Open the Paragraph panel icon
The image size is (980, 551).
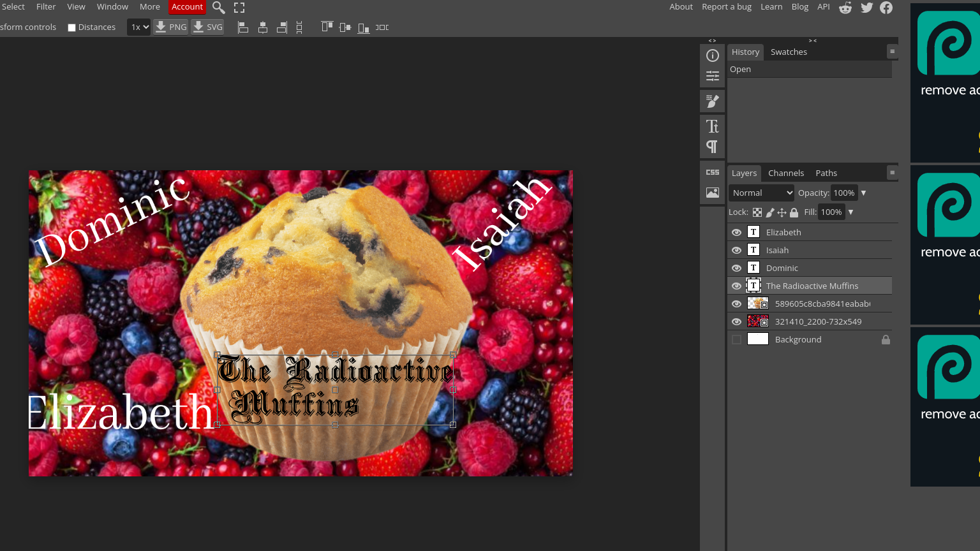point(713,147)
